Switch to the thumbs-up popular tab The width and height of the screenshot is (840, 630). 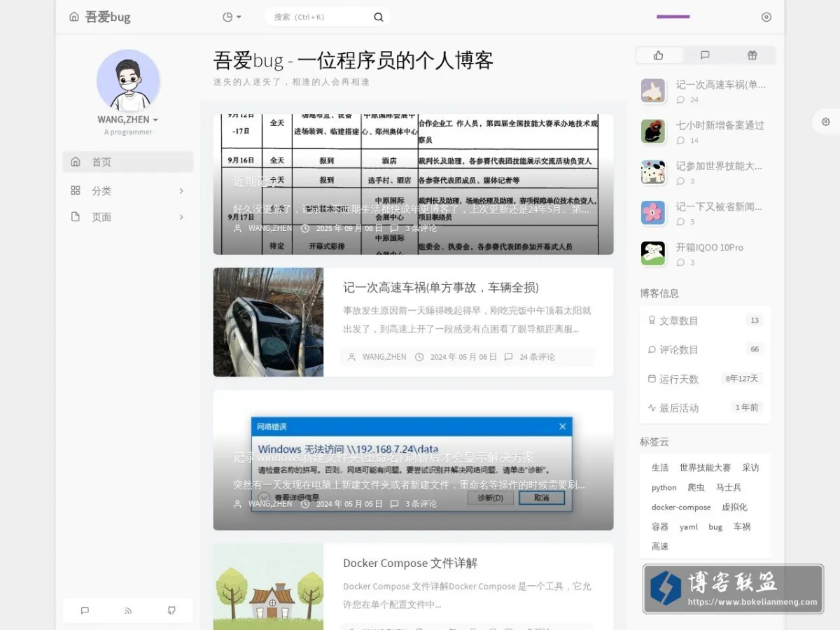pos(659,55)
